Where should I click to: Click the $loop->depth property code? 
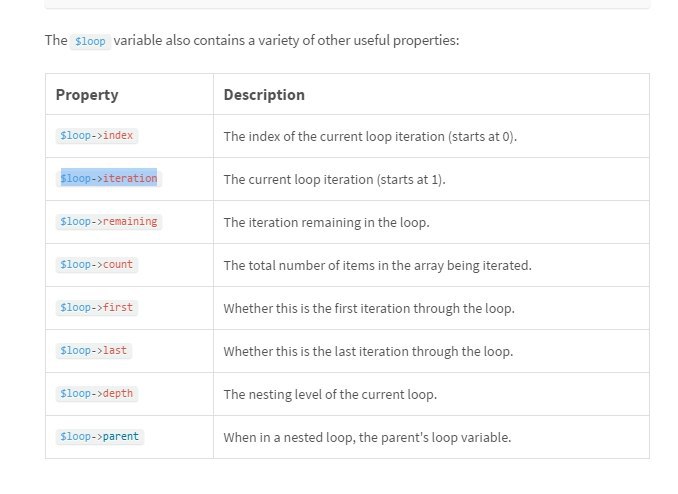(x=96, y=393)
